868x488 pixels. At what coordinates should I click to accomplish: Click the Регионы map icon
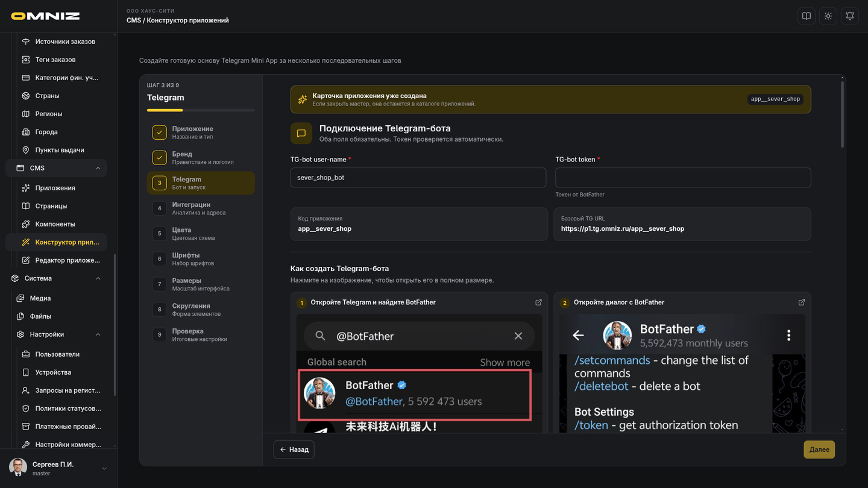26,114
